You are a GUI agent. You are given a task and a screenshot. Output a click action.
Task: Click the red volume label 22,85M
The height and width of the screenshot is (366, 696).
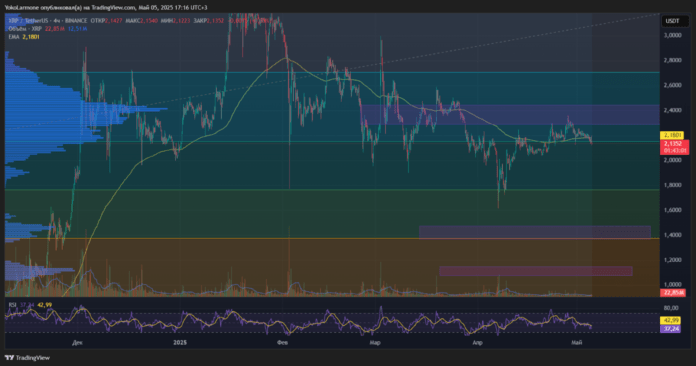tap(673, 293)
